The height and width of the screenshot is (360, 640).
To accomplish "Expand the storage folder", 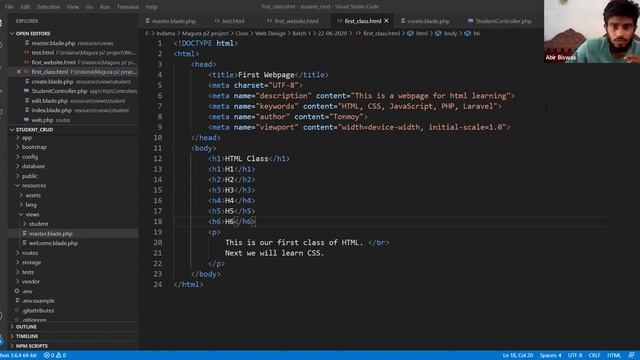I will 31,262.
